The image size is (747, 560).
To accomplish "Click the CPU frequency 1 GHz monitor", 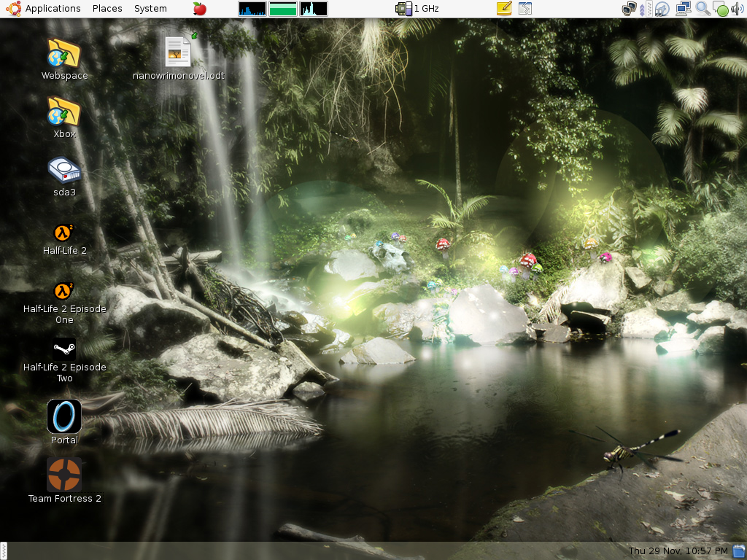I will pos(417,9).
